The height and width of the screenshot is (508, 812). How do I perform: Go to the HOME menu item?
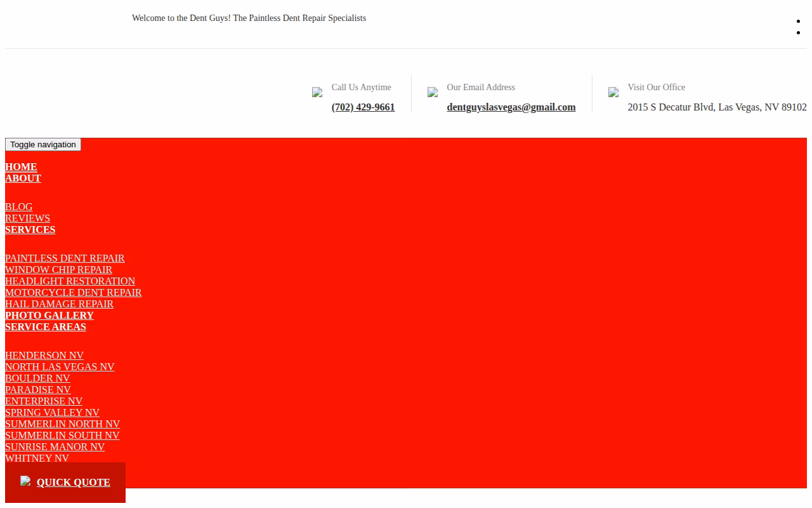click(x=21, y=167)
